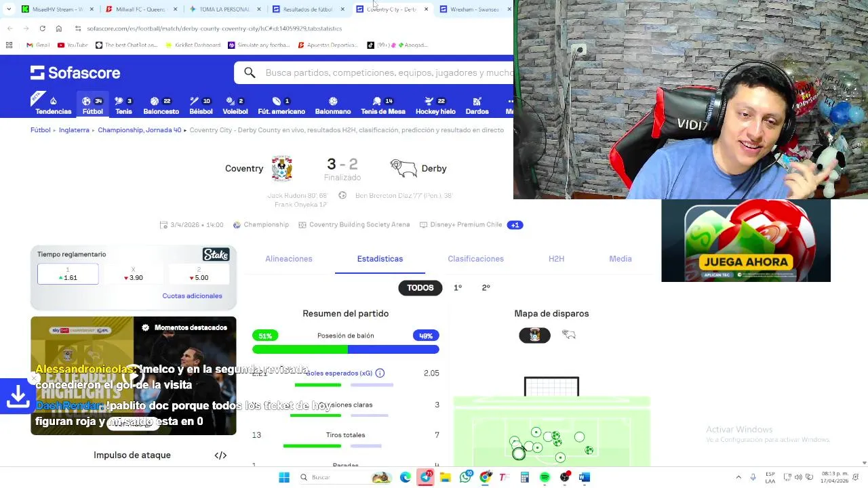This screenshot has width=868, height=488.
Task: Open browser apps grid in bookmarks bar
Action: pos(9,45)
